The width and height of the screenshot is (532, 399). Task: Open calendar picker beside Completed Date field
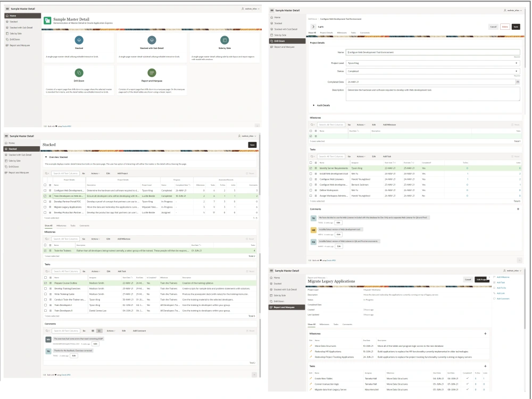pos(518,82)
